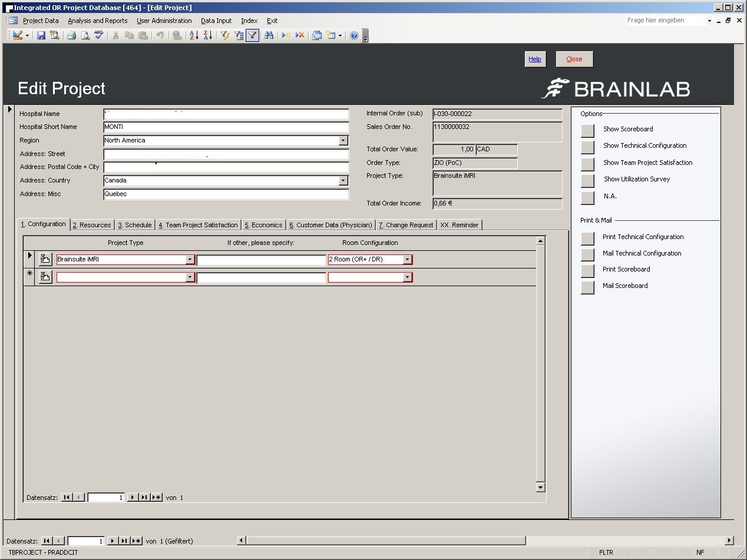Switch to the 3. Schedule tab
This screenshot has height=560, width=747.
click(x=135, y=225)
